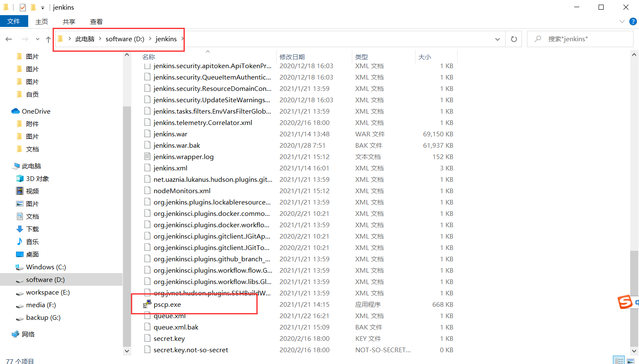The image size is (639, 364).
Task: Click the file list vertical scrollbar thumb
Action: pyautogui.click(x=634, y=298)
